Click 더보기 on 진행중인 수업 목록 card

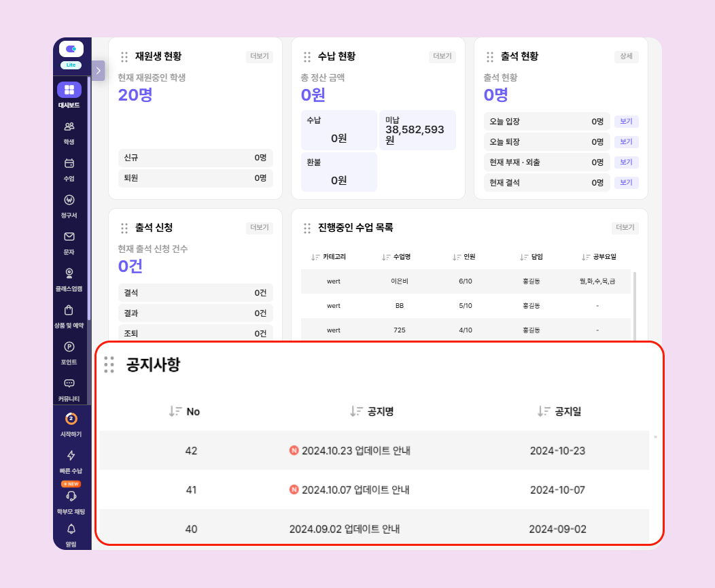click(x=625, y=227)
